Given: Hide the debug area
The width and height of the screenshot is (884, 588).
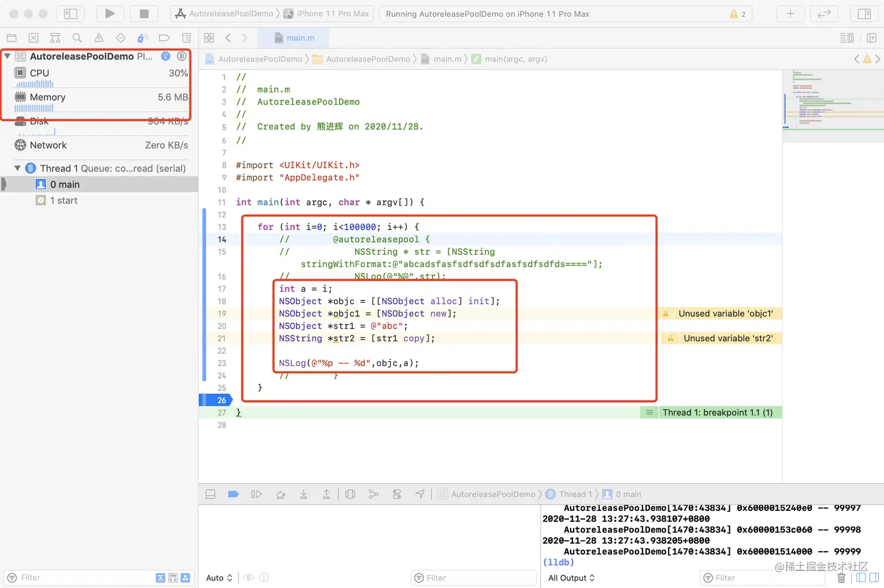Looking at the screenshot, I should click(x=210, y=494).
